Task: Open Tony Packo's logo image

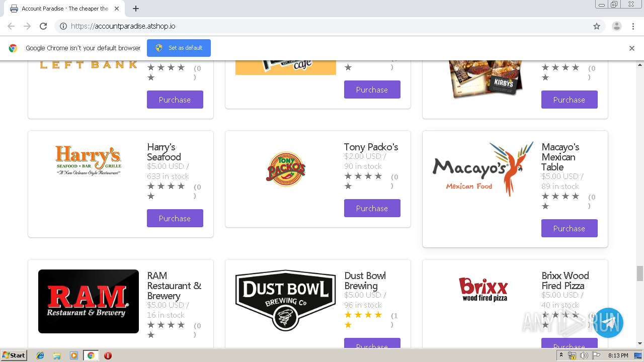Action: pos(286,169)
